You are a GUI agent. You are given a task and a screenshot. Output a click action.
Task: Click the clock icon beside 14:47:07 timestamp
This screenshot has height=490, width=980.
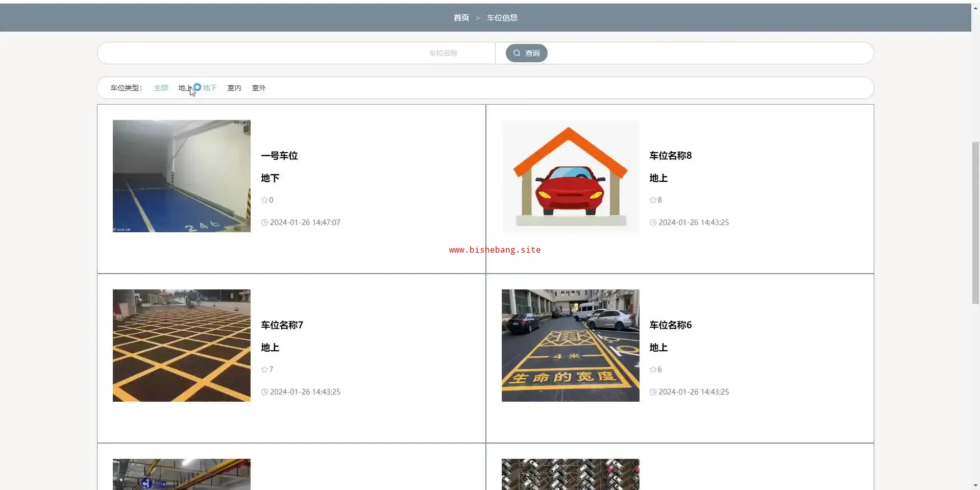tap(264, 223)
